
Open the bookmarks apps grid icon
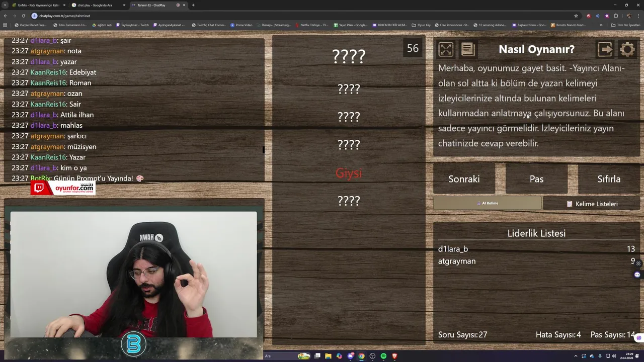[5, 25]
